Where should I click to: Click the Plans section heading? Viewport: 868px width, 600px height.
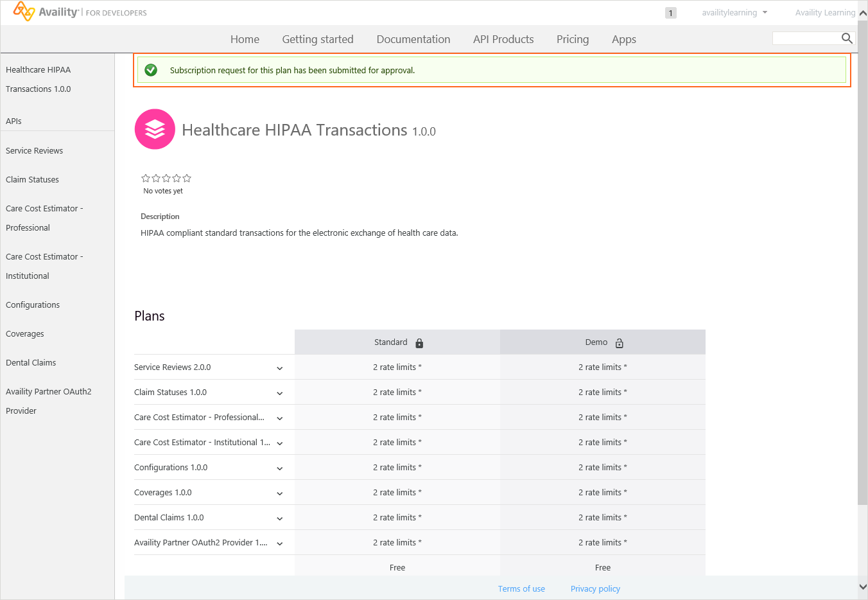[x=150, y=316]
